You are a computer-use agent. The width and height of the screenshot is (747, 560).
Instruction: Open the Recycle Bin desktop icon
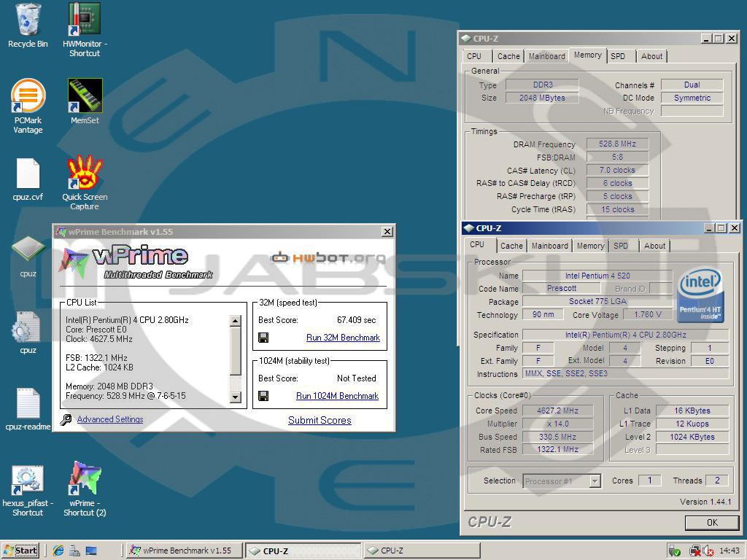28,19
